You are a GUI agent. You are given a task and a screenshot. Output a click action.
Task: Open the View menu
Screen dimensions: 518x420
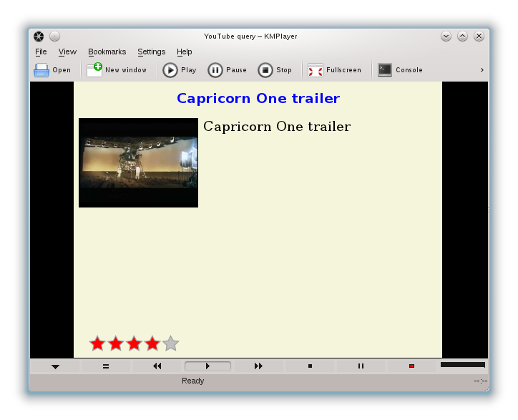point(67,52)
